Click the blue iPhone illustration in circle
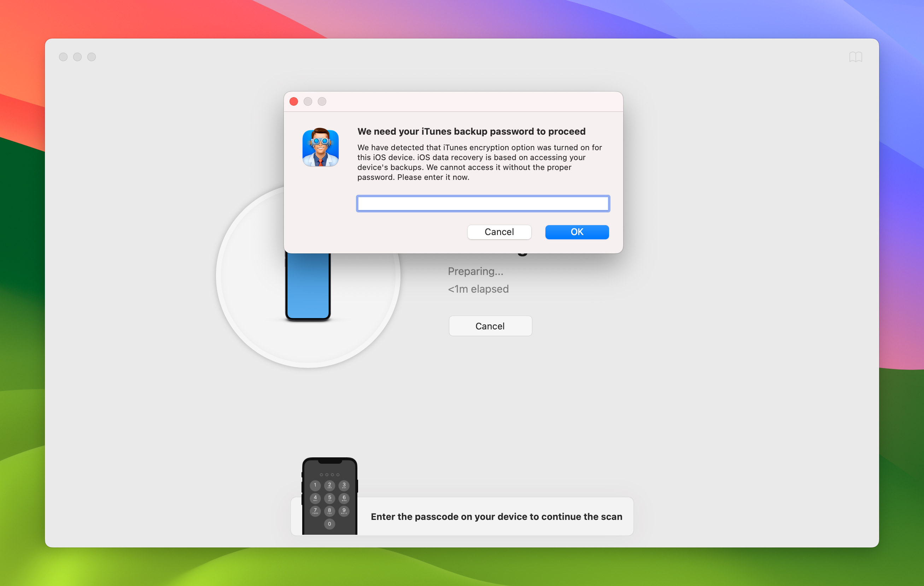This screenshot has width=924, height=586. (308, 287)
